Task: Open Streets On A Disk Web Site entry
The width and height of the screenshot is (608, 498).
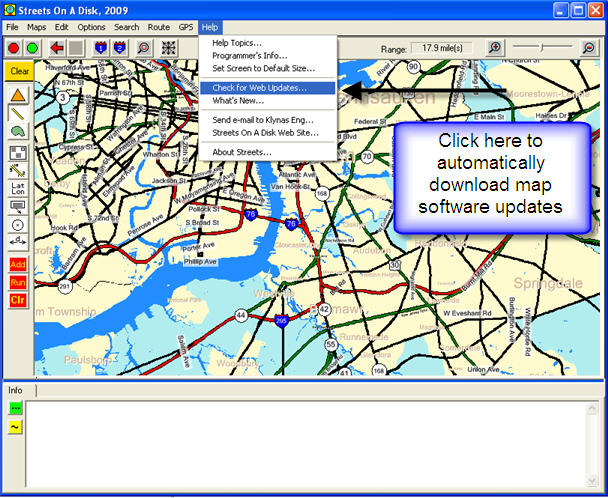Action: 268,133
